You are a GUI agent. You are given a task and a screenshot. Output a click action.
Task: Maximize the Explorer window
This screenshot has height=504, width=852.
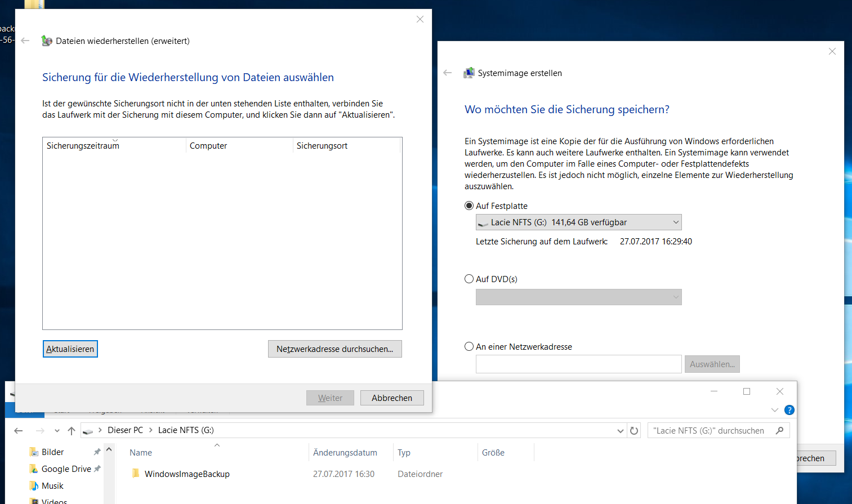(x=747, y=391)
